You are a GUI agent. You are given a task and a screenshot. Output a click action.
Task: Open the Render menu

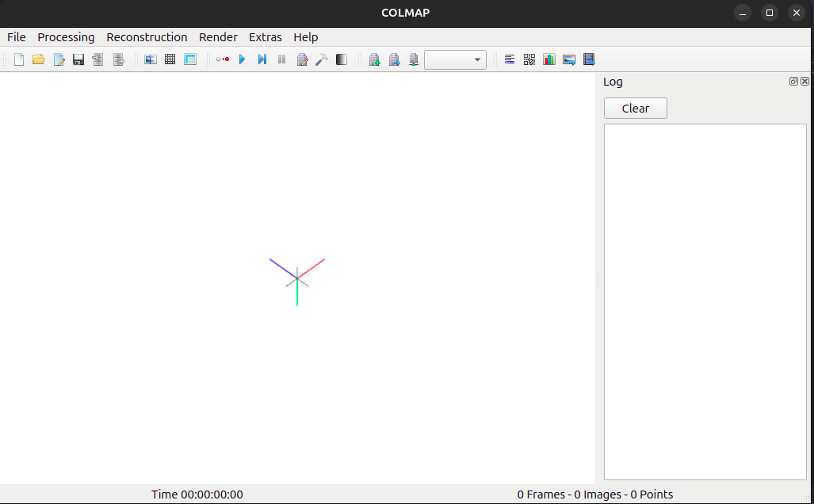click(218, 37)
